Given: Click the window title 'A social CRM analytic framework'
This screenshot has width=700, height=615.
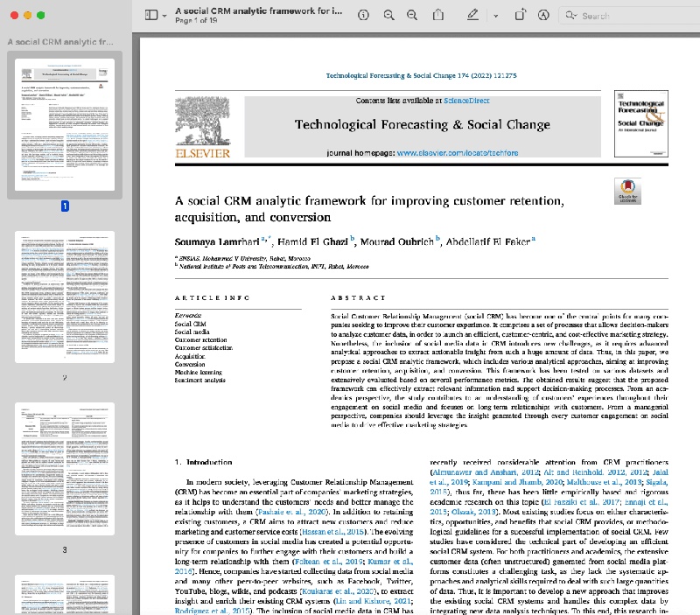Looking at the screenshot, I should [x=258, y=10].
